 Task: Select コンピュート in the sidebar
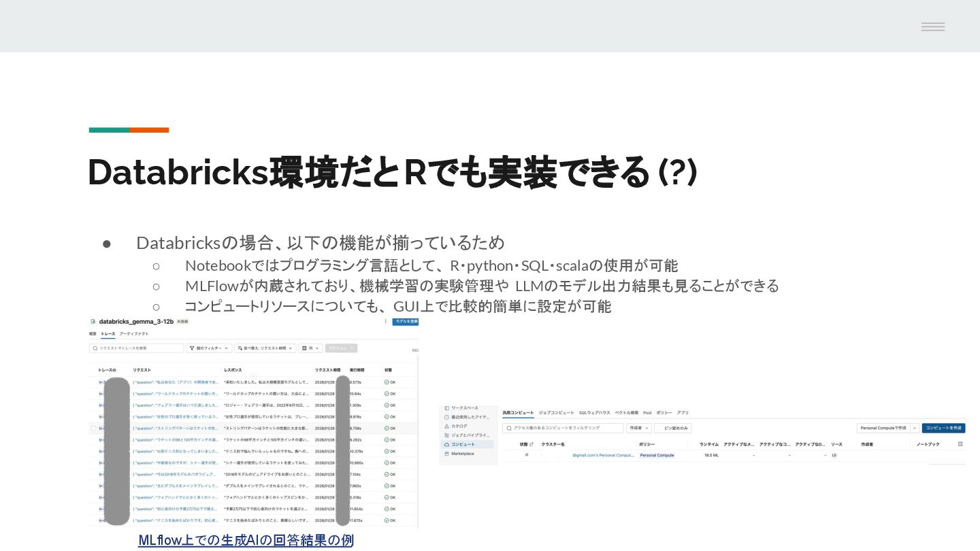coord(466,444)
